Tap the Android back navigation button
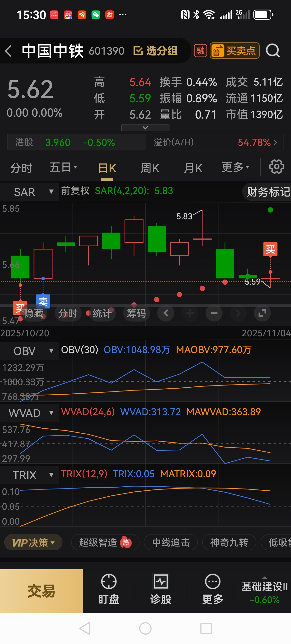 (x=85, y=628)
